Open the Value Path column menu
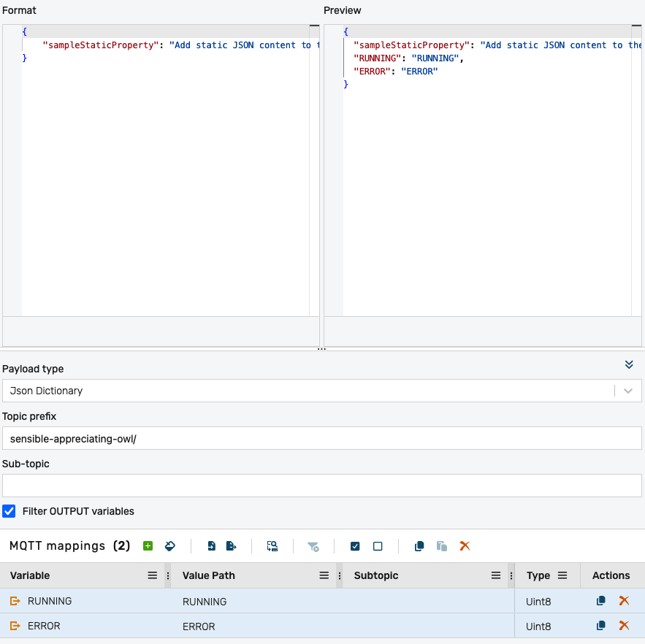Image resolution: width=645 pixels, height=644 pixels. (x=324, y=575)
